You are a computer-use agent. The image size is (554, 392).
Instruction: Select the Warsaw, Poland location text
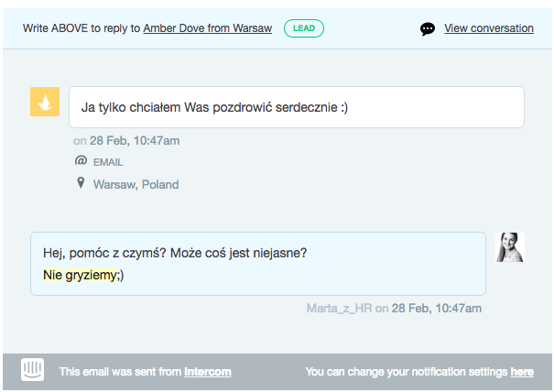pos(136,184)
